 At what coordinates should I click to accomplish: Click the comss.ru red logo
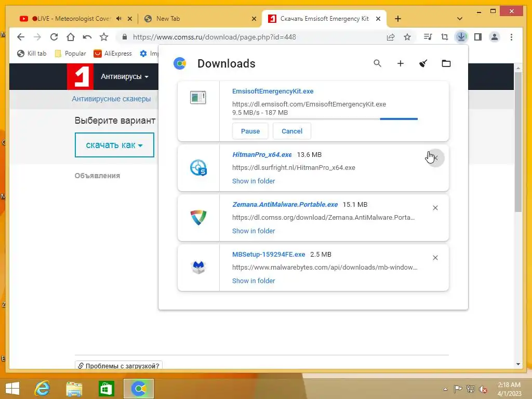(x=80, y=76)
